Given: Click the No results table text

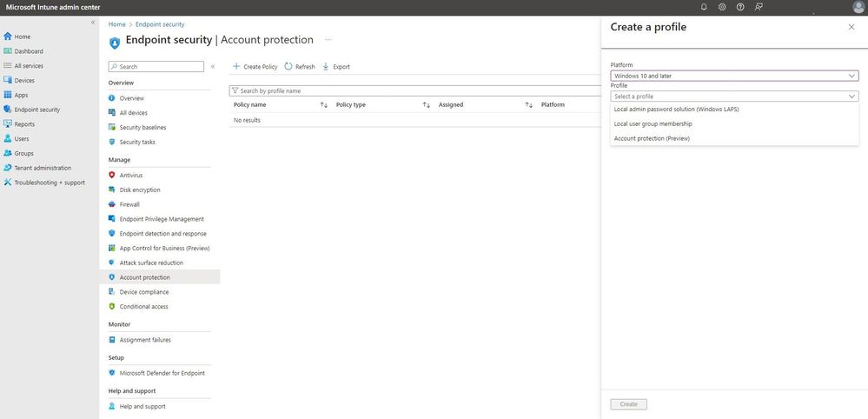Looking at the screenshot, I should tap(247, 120).
